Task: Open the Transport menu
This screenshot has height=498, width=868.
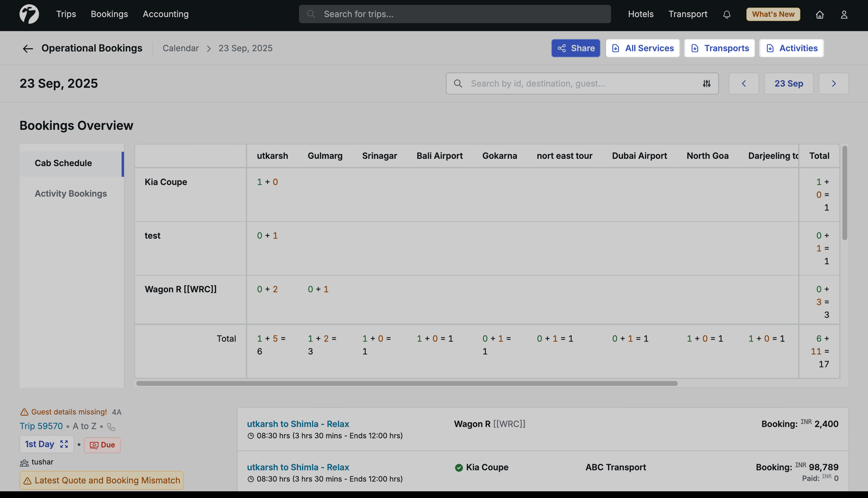Action: pyautogui.click(x=688, y=14)
